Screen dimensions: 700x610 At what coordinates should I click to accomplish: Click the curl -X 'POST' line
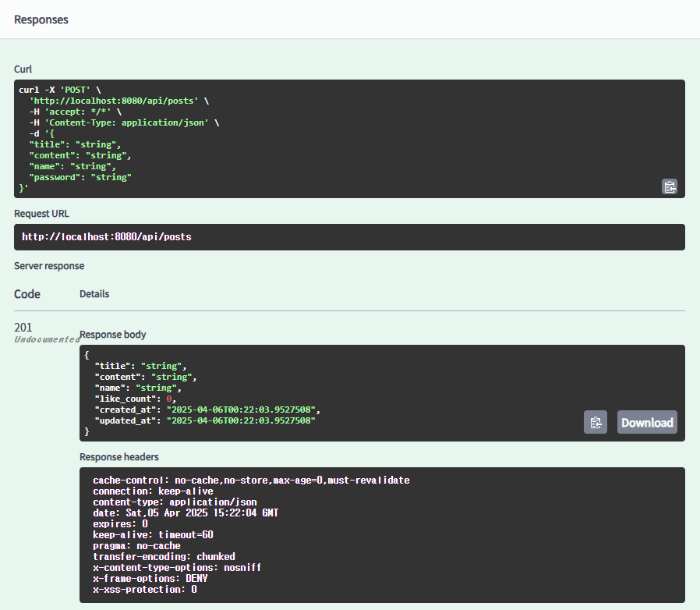pyautogui.click(x=60, y=90)
